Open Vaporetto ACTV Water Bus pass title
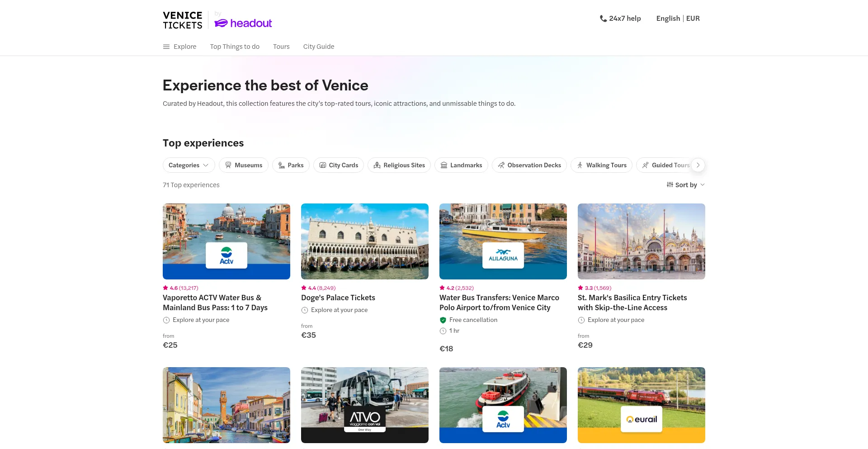This screenshot has height=449, width=868. point(215,302)
